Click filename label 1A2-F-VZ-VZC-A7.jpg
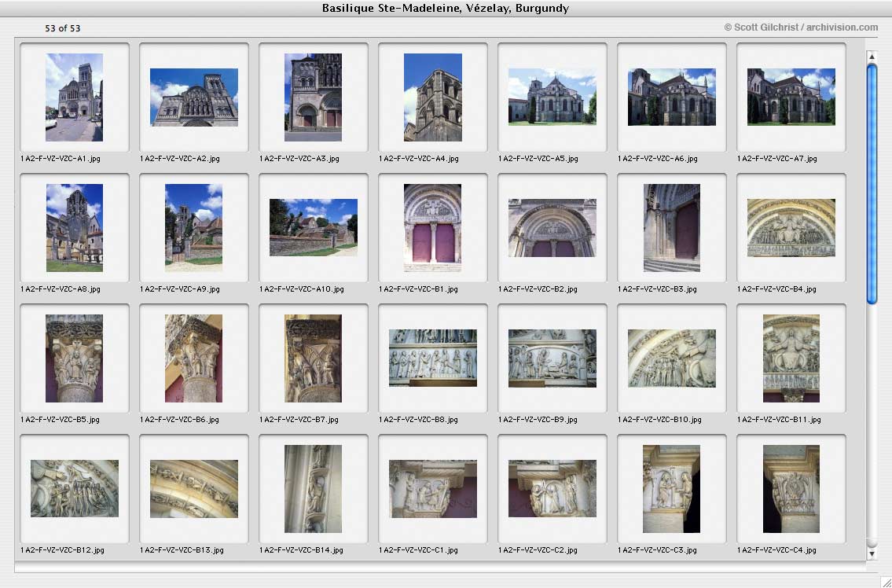 [777, 159]
